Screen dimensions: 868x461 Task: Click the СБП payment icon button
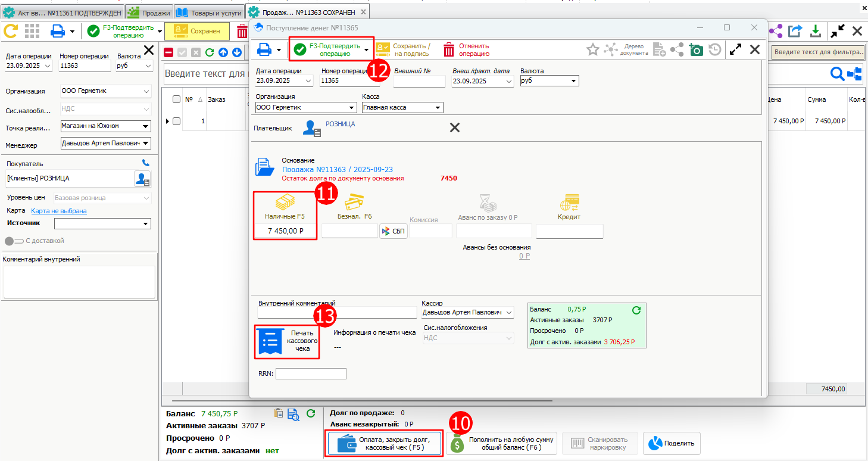[x=394, y=231]
